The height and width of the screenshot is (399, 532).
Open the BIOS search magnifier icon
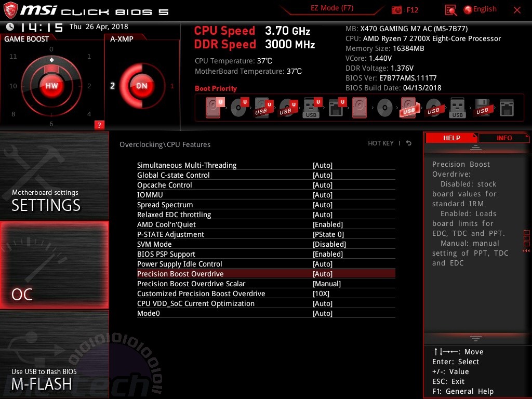tap(450, 10)
